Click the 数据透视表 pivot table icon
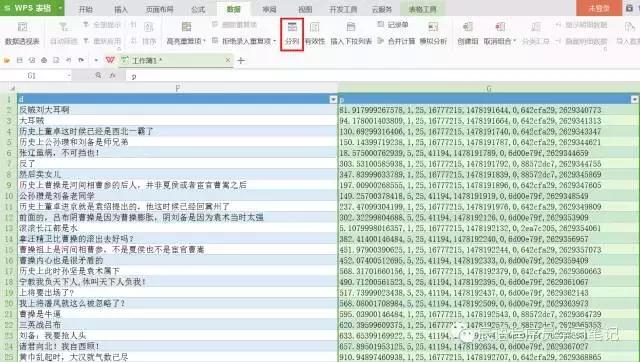Viewport: 640px width, 362px height. point(22,27)
